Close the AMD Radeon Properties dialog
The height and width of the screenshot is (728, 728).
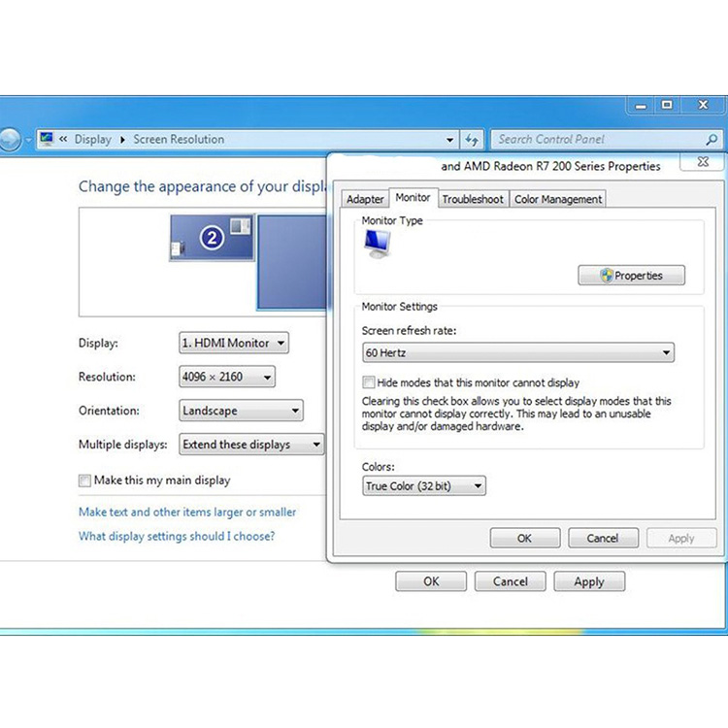coord(708,164)
